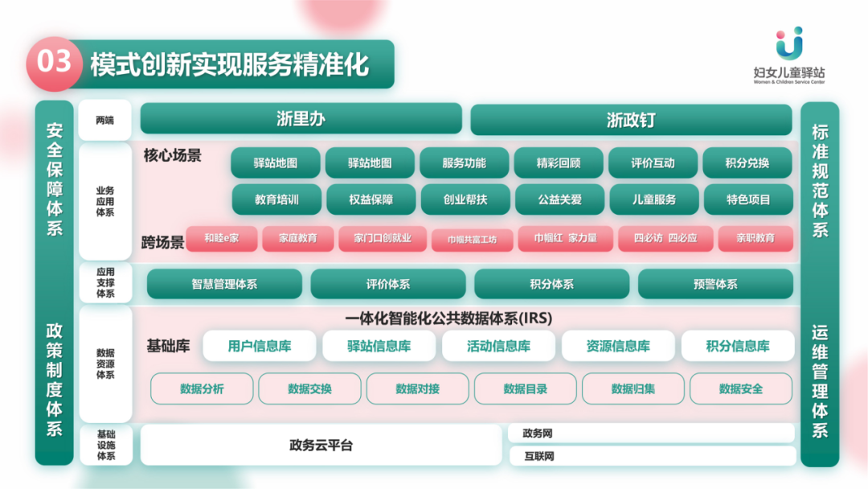
Task: Choose the 儿童服务 button
Action: pos(654,199)
